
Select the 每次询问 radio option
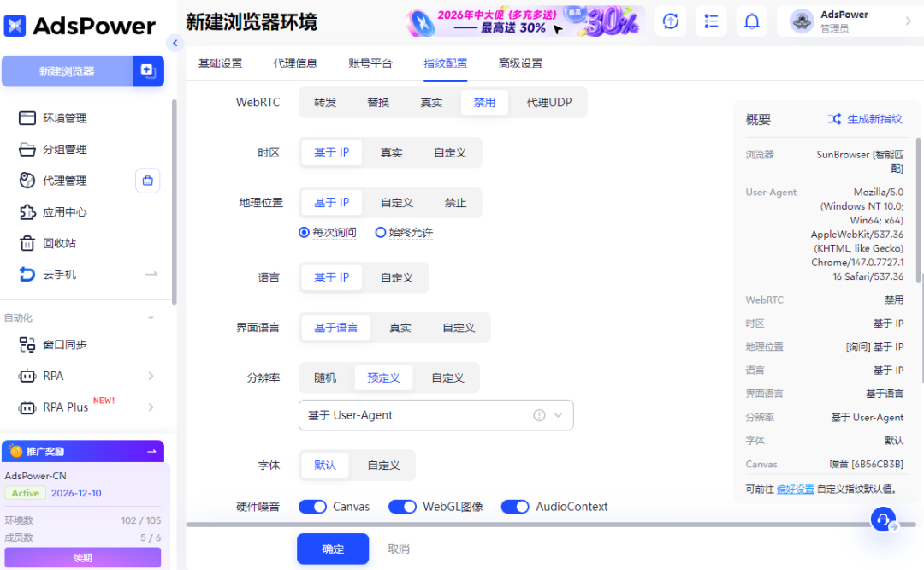pos(304,232)
